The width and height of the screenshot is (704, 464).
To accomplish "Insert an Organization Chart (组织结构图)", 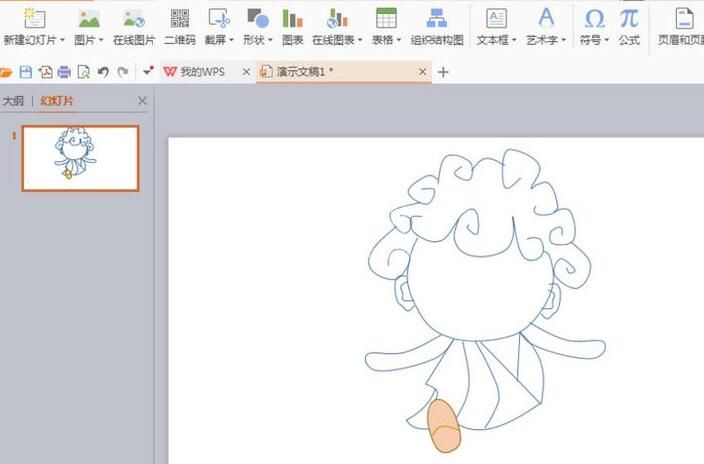I will [436, 27].
